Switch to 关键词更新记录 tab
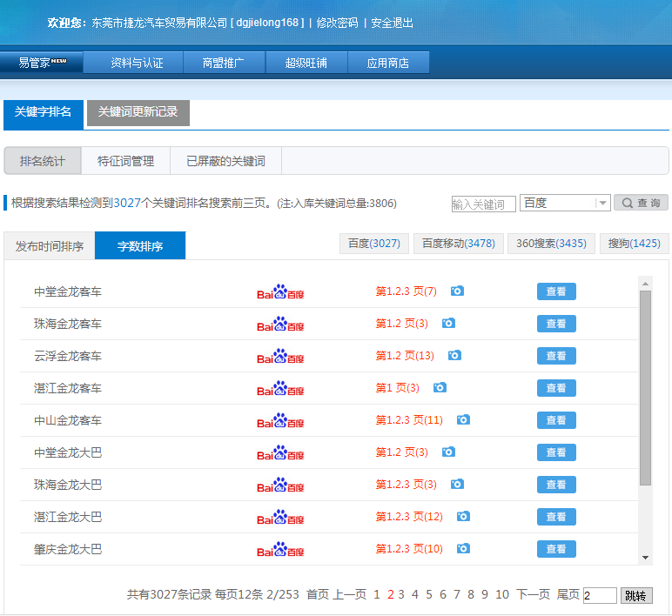 pos(138,112)
